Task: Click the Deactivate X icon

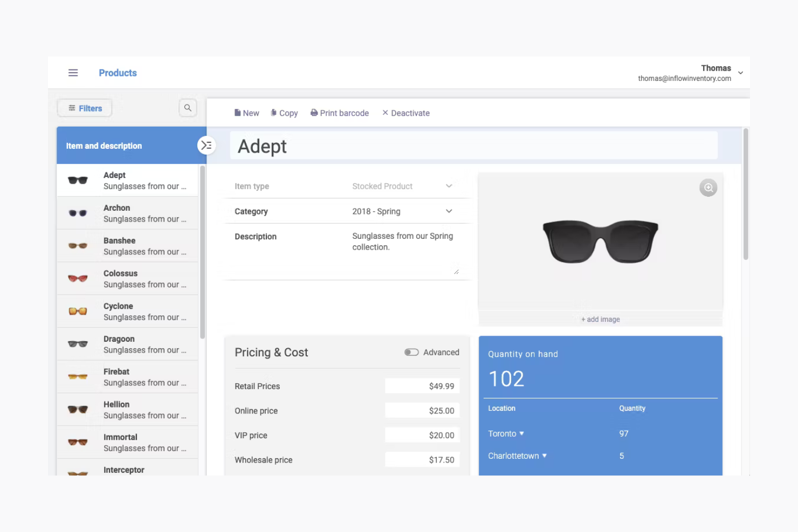Action: [385, 113]
